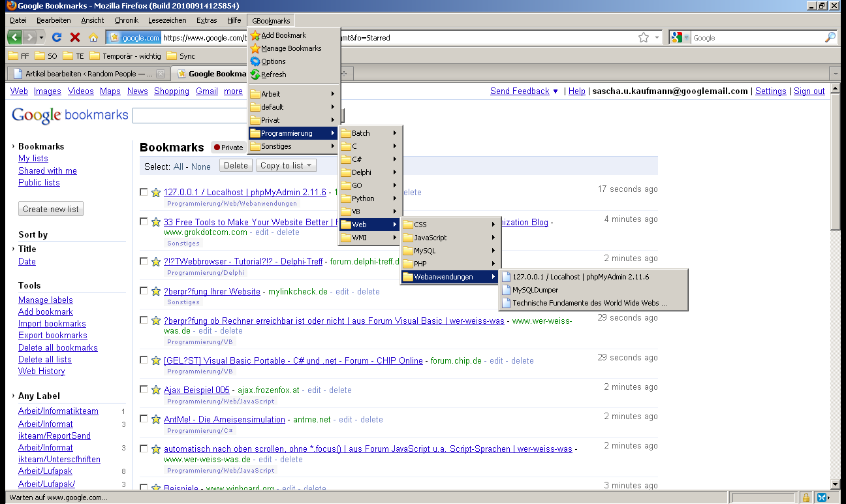Click the page's vertical scrollbar down arrow
846x504 pixels.
[835, 484]
